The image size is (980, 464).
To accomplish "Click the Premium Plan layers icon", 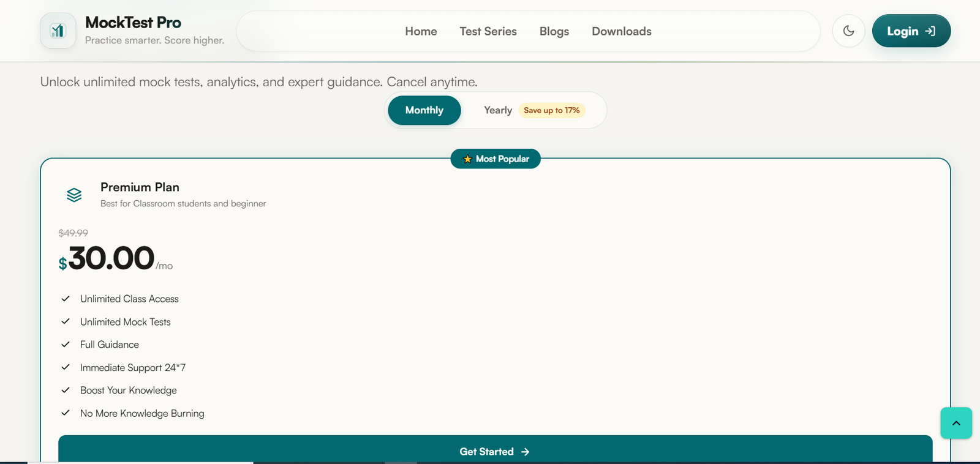I will (x=74, y=195).
